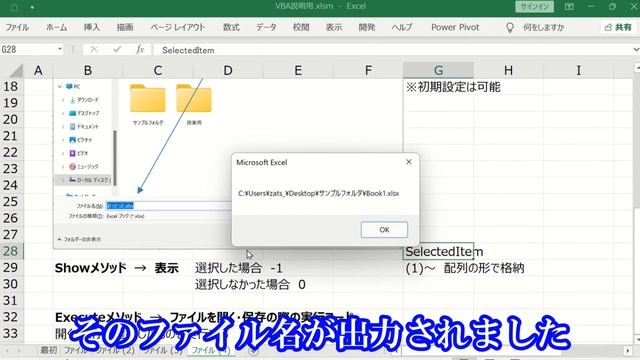Switch to the ホーム ribbon tab
Screen dimensions: 640x360
tap(56, 27)
